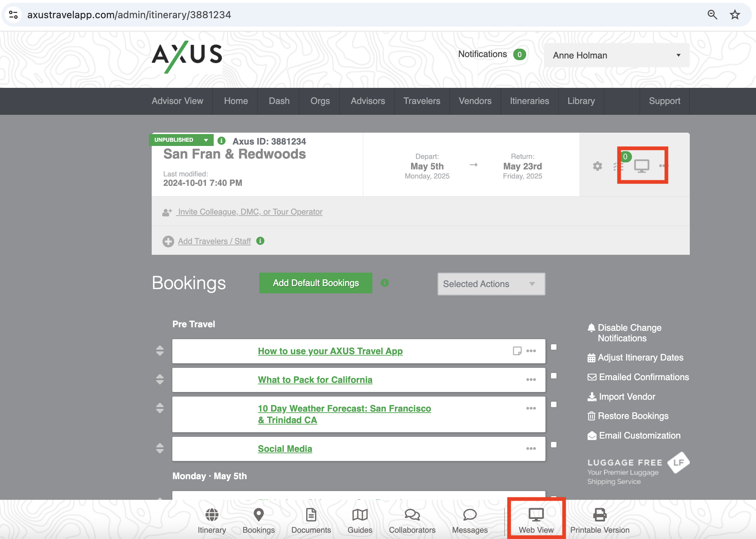Click Restore Bookings
The height and width of the screenshot is (539, 756).
pos(628,416)
